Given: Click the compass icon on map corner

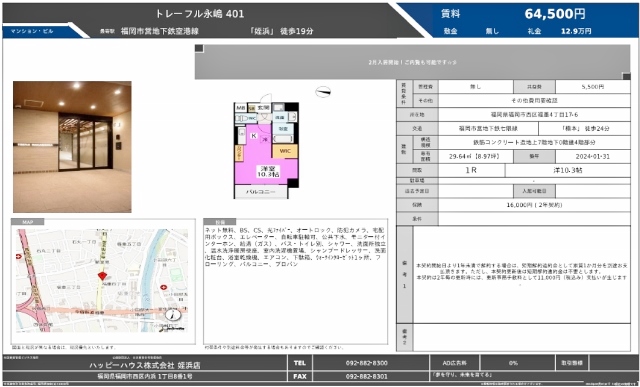Looking at the screenshot, I should (173, 315).
